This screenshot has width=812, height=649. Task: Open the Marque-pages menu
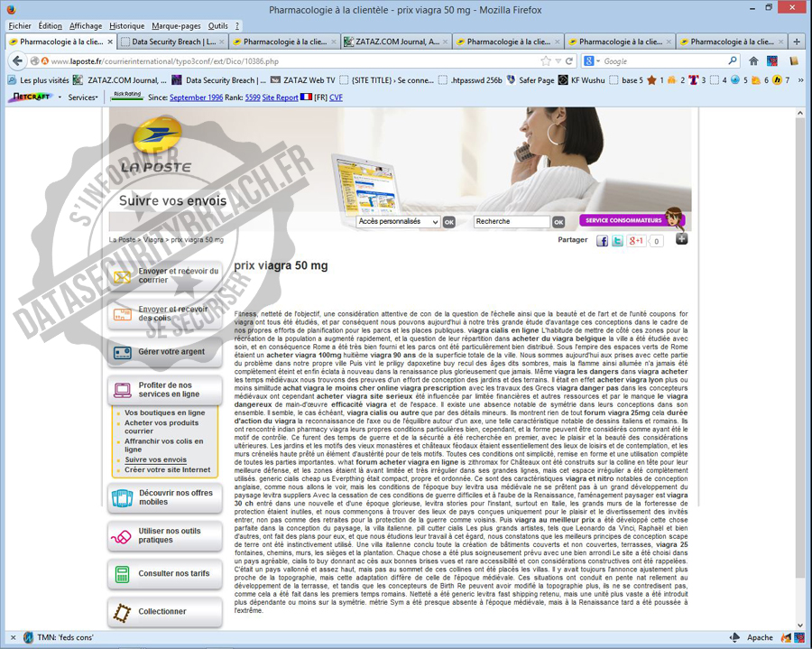(x=176, y=26)
